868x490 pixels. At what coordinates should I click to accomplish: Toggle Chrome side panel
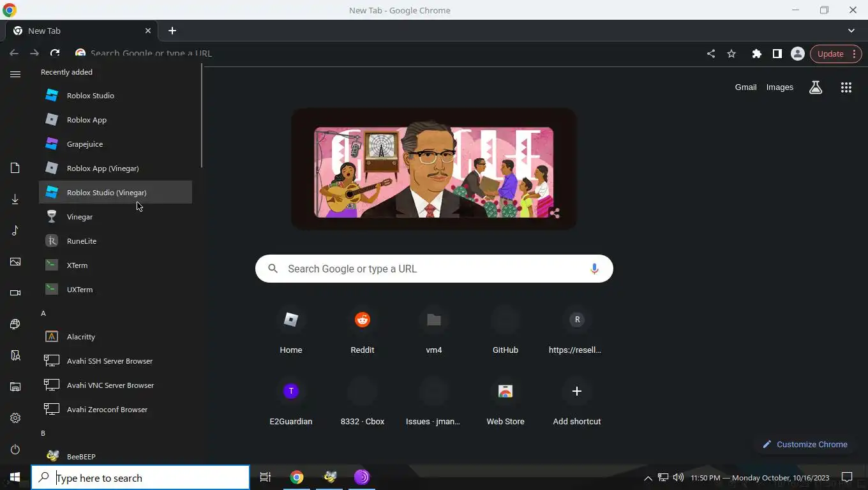(x=777, y=54)
